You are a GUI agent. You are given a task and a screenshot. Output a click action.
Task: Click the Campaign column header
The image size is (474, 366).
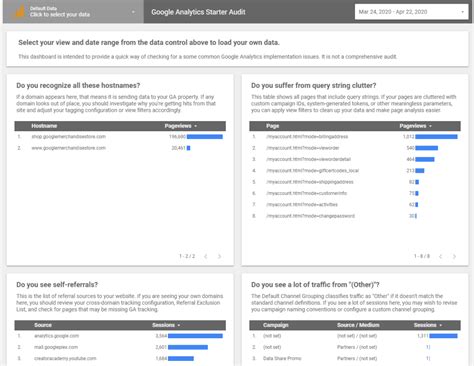tap(275, 325)
